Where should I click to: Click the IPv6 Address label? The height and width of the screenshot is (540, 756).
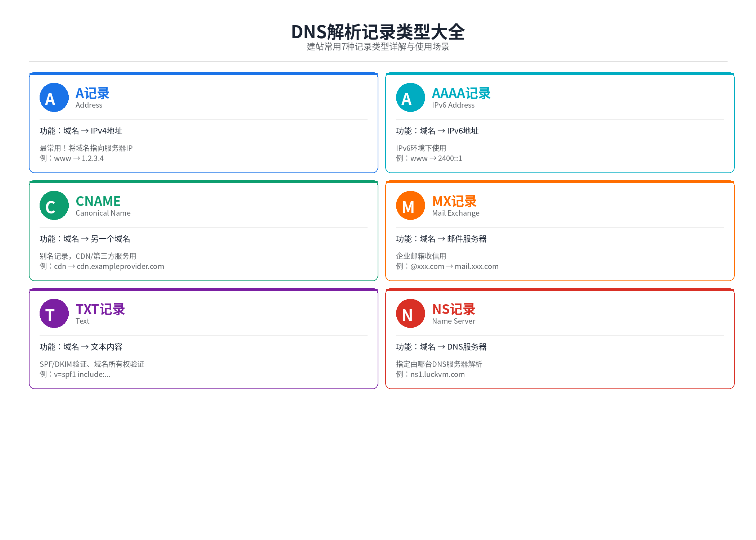pyautogui.click(x=453, y=105)
